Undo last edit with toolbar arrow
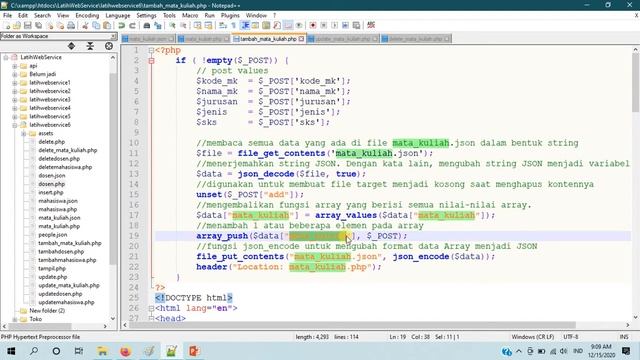640x360 pixels. pos(121,25)
